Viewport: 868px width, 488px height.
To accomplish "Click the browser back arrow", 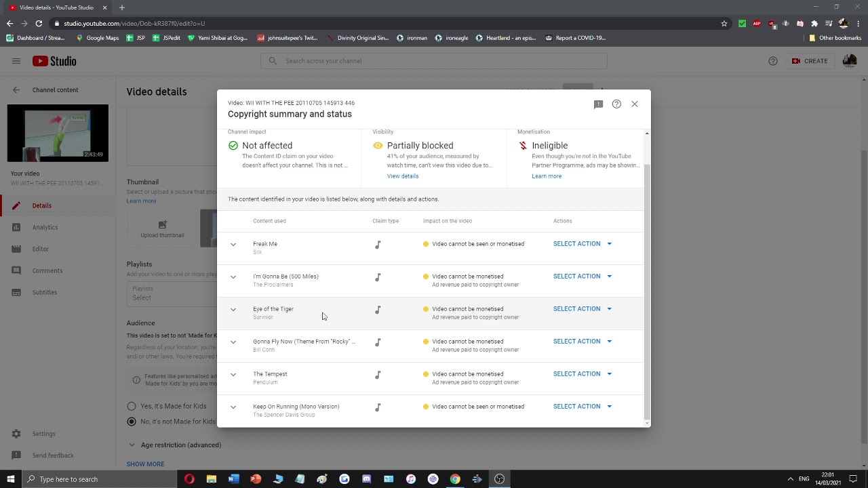I will point(9,23).
